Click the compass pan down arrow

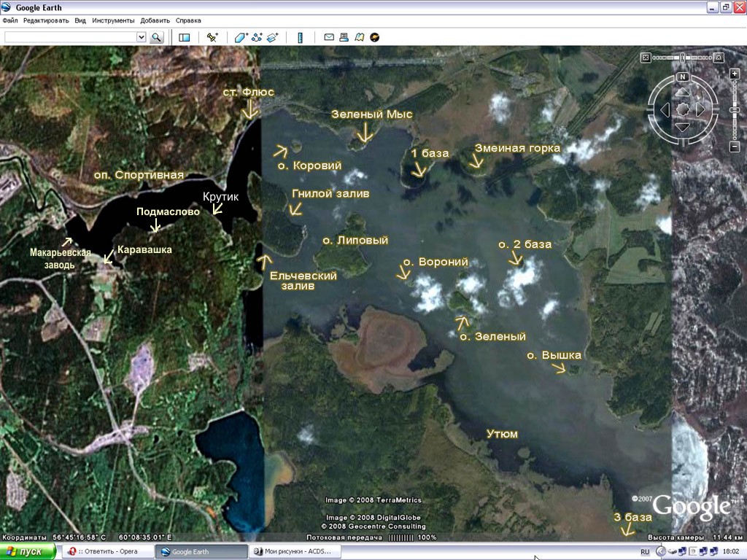683,127
